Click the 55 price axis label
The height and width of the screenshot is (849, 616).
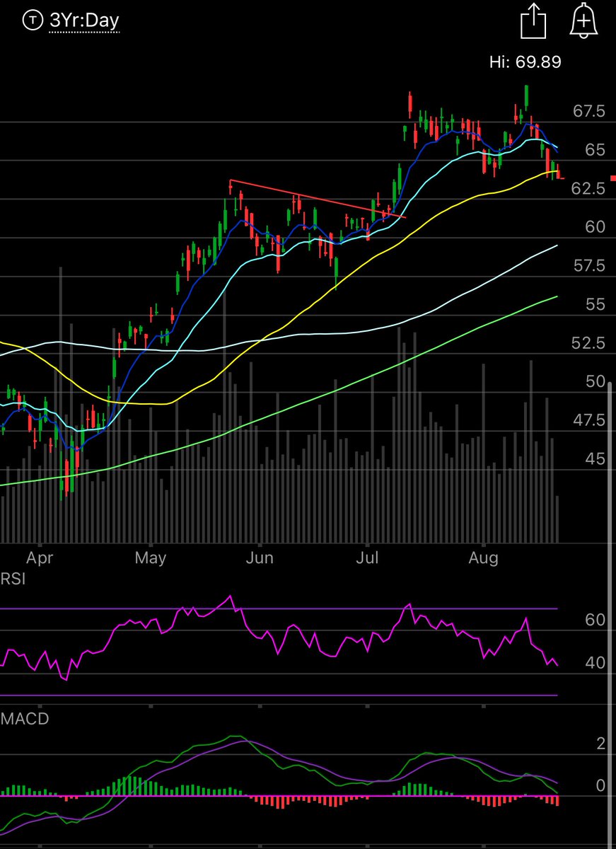tap(595, 304)
